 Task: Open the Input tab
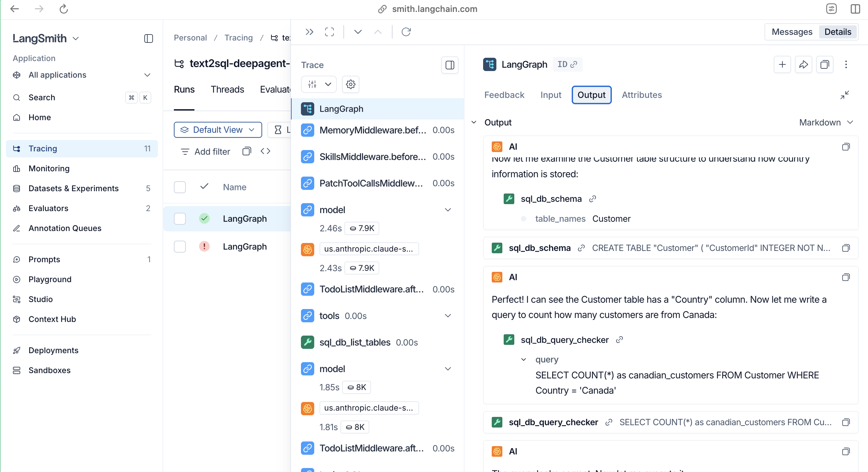click(551, 95)
